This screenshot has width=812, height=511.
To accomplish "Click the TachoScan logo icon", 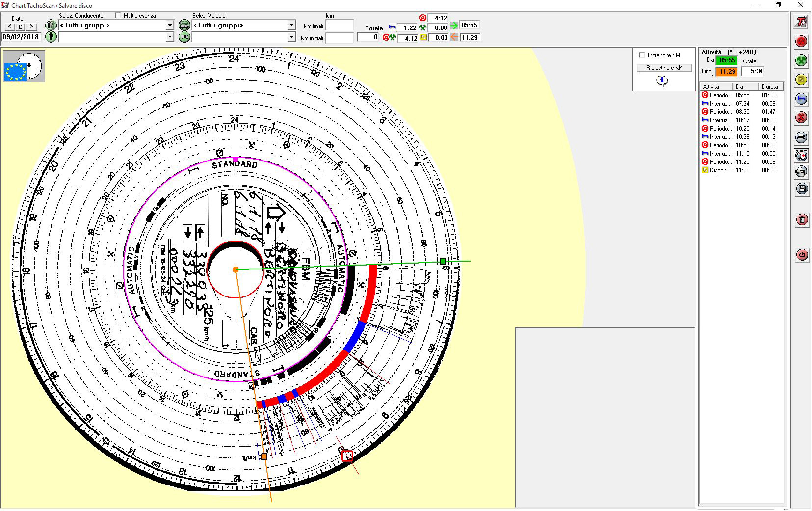I will (801, 22).
